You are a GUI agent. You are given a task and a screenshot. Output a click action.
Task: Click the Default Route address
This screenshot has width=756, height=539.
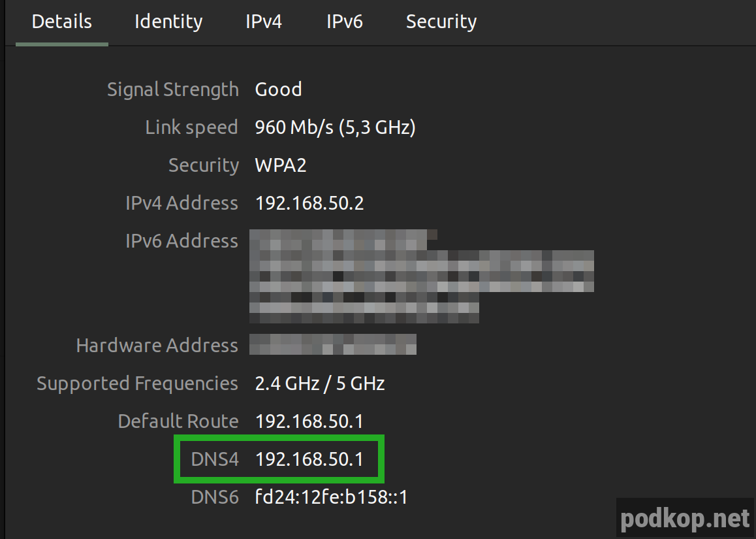click(309, 421)
